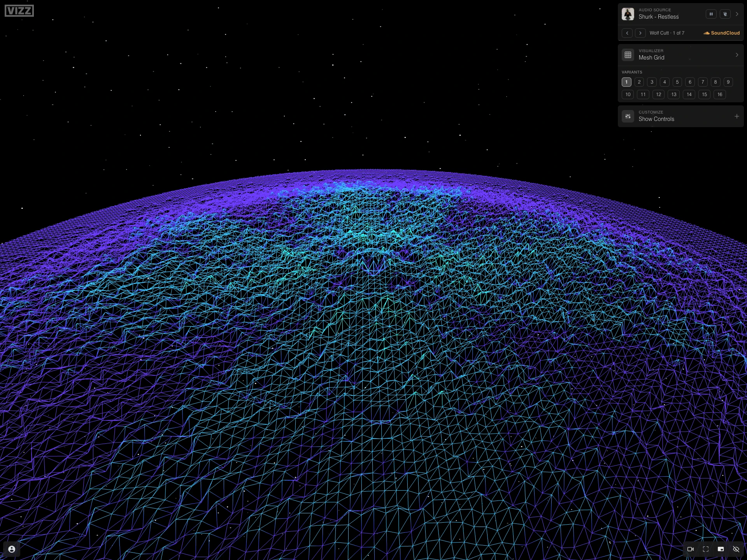
Task: Expand the Visualizer chevron
Action: [x=737, y=55]
